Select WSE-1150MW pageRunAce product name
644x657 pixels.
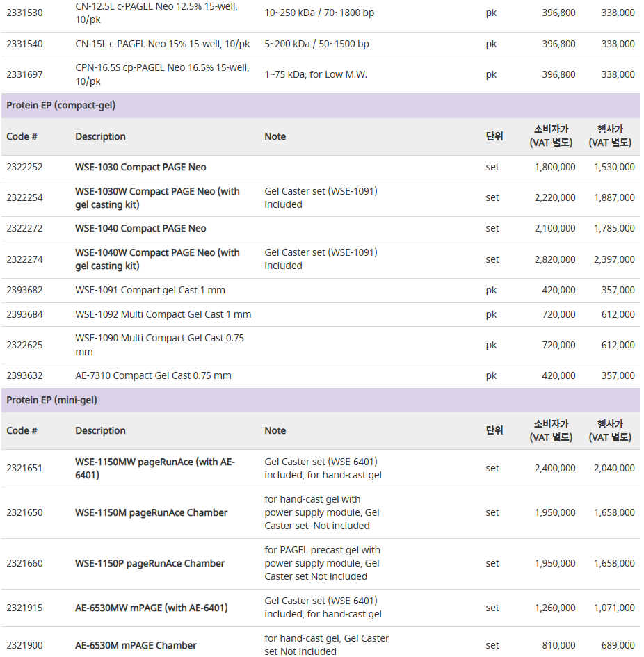(154, 468)
